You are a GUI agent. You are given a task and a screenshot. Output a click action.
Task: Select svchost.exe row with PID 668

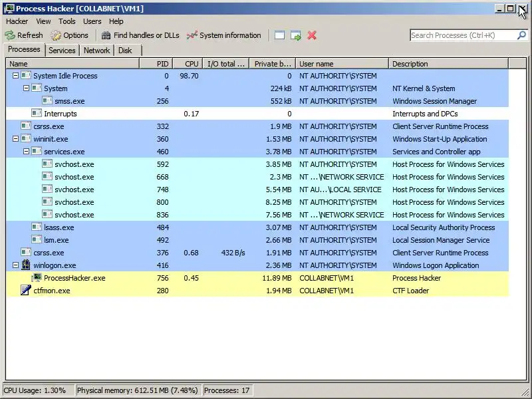pos(257,177)
